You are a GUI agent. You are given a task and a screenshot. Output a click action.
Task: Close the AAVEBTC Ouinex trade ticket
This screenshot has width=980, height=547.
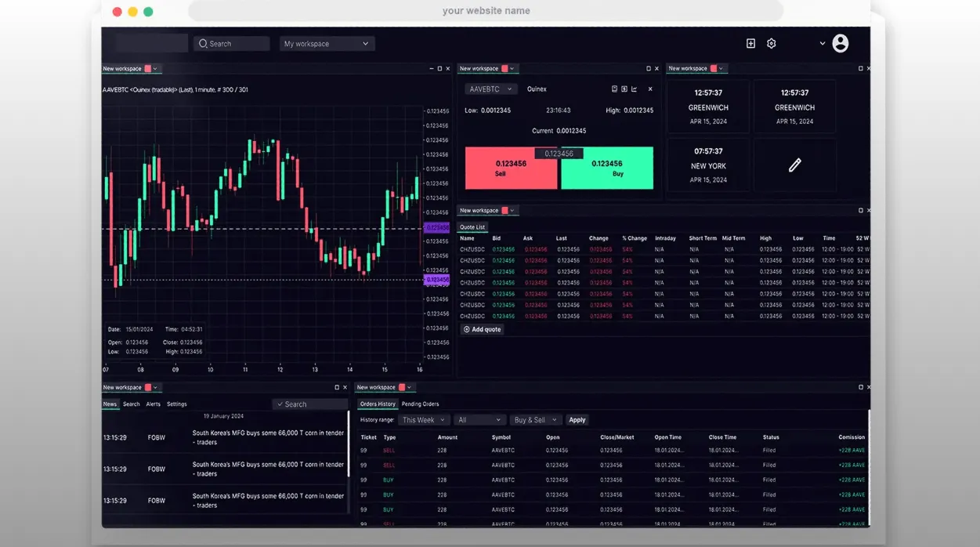(x=650, y=89)
